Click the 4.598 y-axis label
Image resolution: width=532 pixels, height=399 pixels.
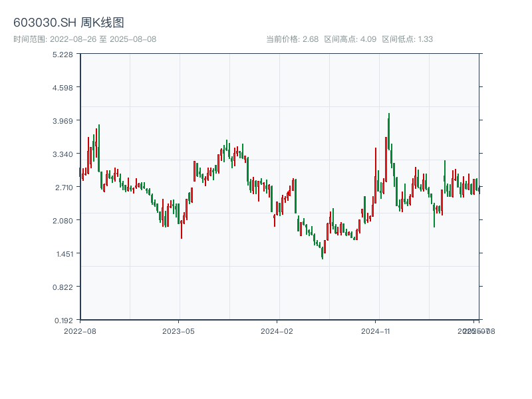[x=63, y=88]
